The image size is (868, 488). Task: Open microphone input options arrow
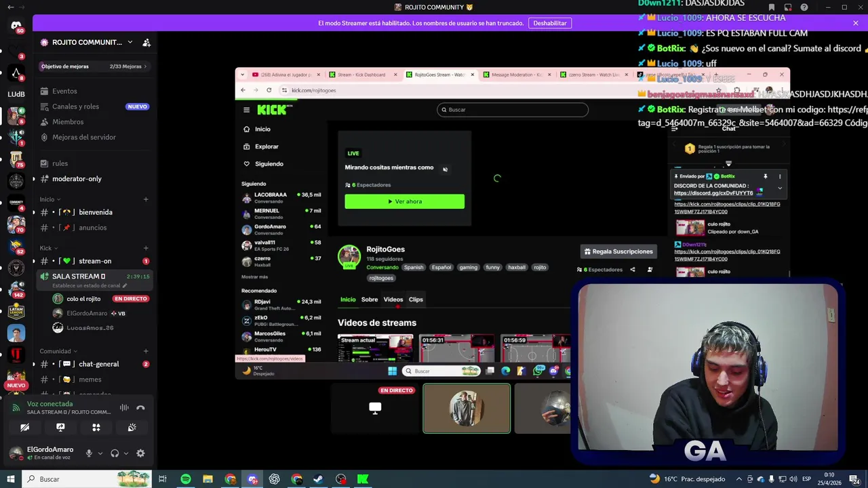(x=100, y=453)
